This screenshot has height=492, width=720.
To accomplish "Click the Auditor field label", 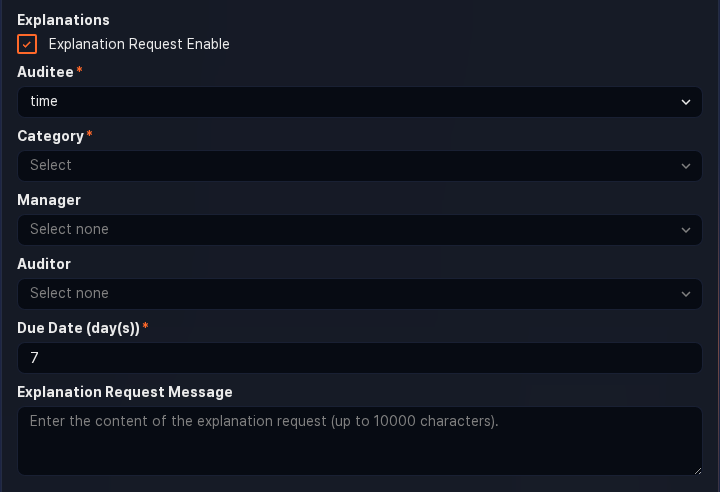I will [44, 264].
